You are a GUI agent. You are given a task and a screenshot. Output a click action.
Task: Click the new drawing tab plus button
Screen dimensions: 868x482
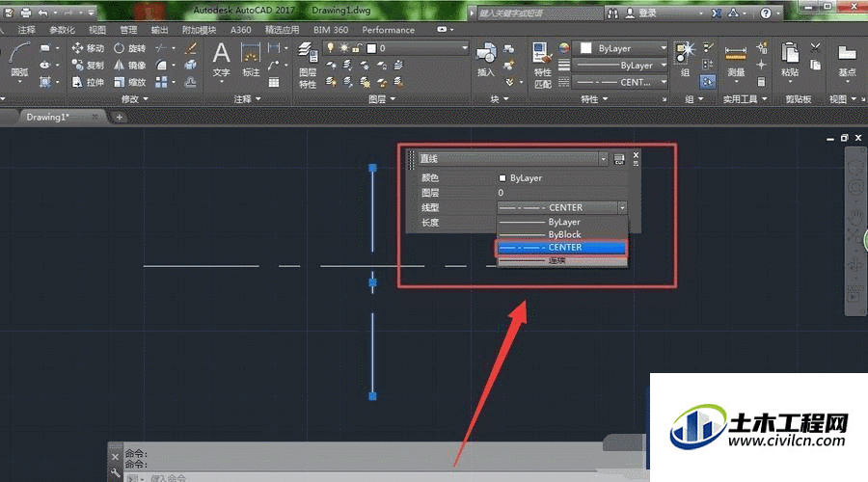[119, 117]
